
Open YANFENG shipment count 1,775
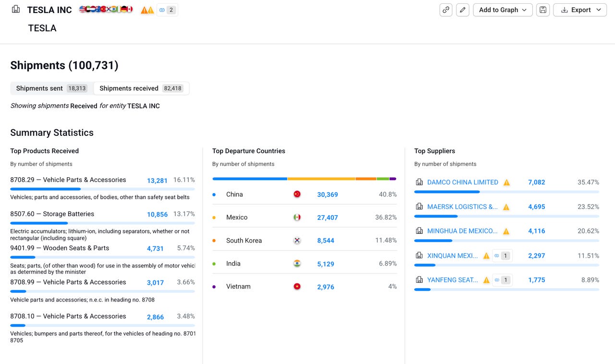(x=536, y=279)
